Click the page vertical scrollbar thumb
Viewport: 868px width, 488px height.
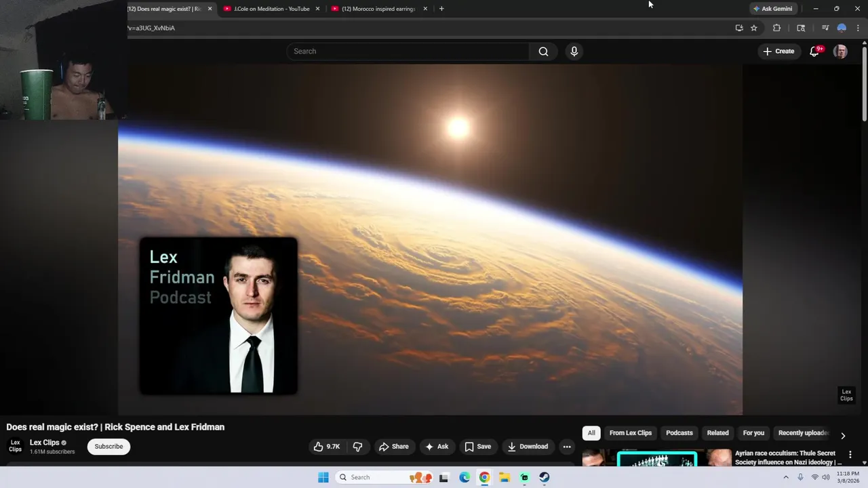(x=864, y=83)
